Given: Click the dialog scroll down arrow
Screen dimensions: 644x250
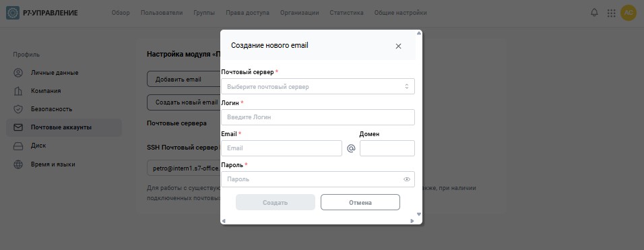Looking at the screenshot, I should 419,214.
